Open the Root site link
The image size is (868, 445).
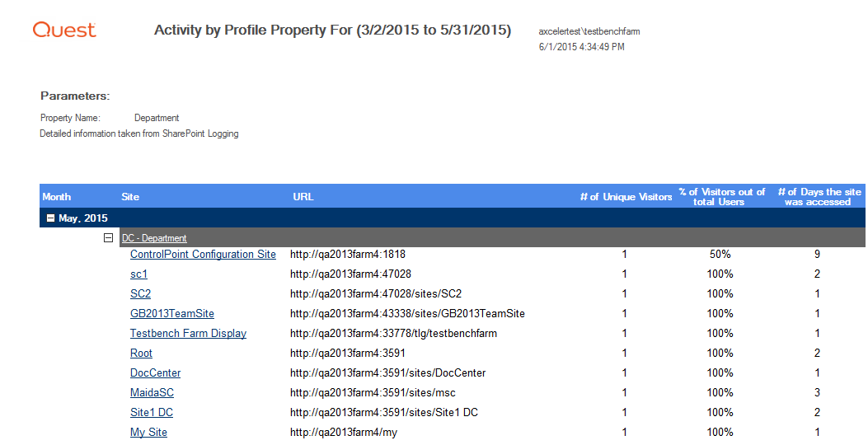pyautogui.click(x=141, y=354)
